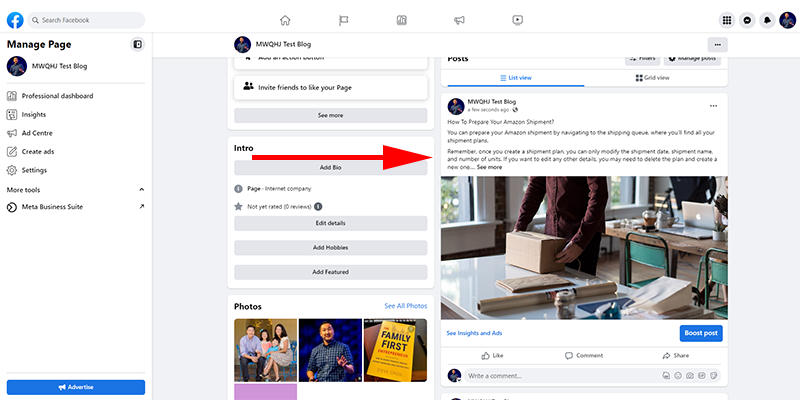Click the page avatar in header bar
This screenshot has height=400, width=800.
coord(242,45)
